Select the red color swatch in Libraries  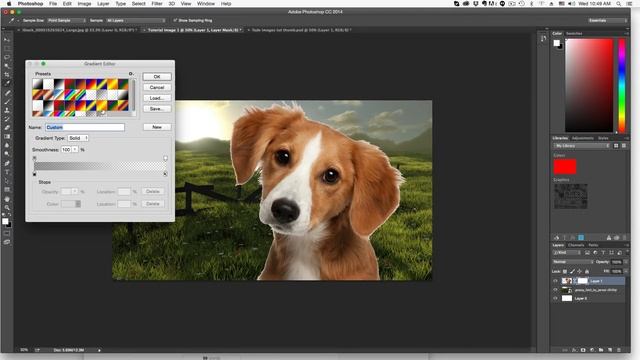(x=565, y=167)
